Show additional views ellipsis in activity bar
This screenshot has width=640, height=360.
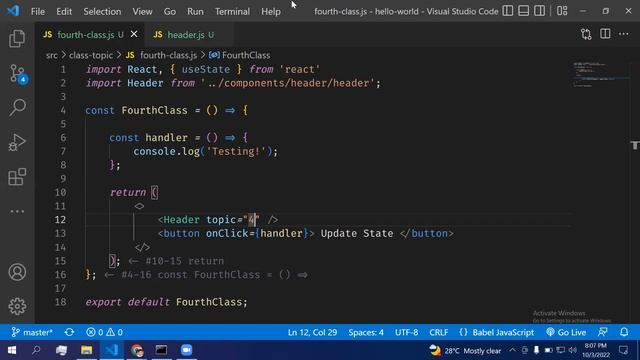[x=17, y=211]
